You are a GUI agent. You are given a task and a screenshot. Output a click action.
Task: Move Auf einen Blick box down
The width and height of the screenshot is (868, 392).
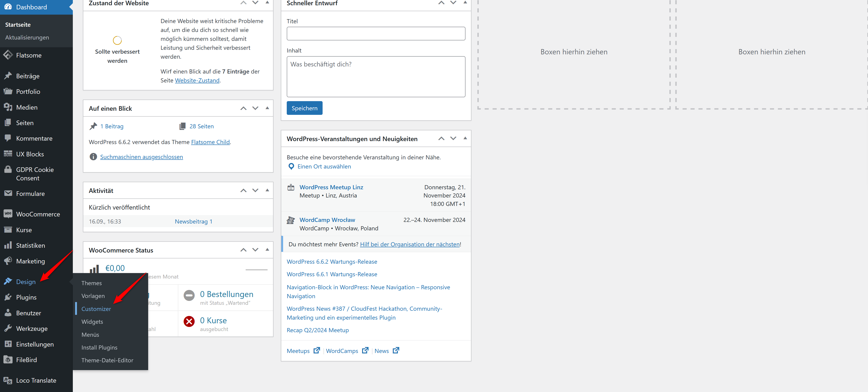[255, 108]
